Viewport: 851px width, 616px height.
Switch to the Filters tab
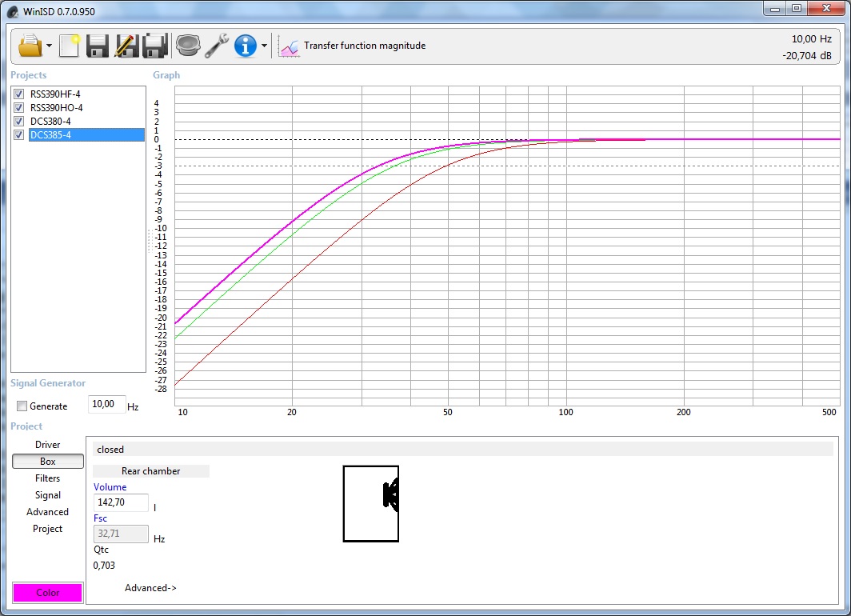point(48,478)
